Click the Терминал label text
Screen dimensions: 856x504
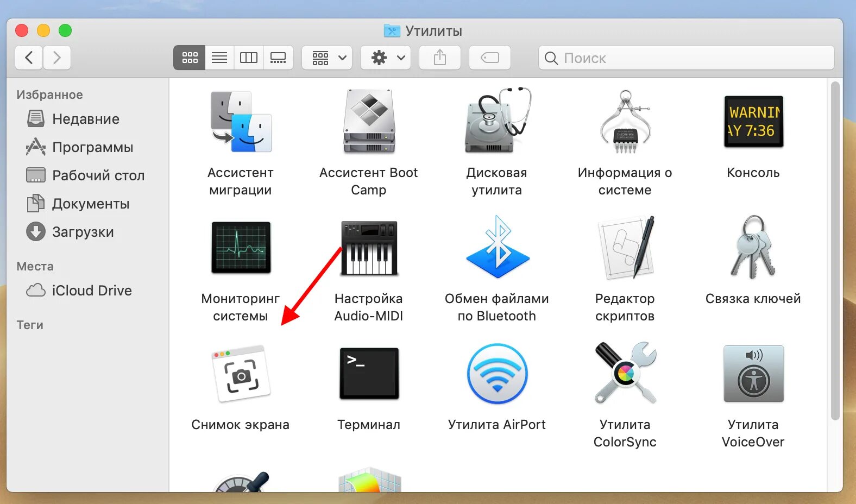[x=369, y=425]
